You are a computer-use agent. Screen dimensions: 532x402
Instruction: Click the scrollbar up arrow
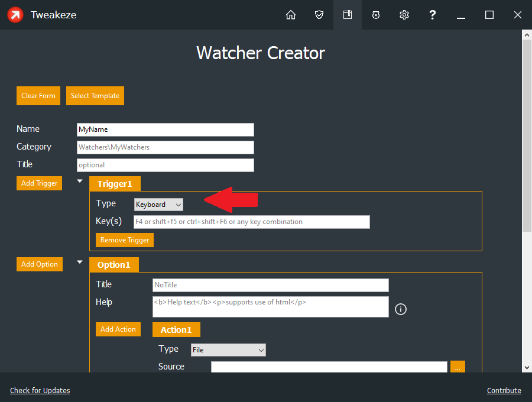point(527,35)
